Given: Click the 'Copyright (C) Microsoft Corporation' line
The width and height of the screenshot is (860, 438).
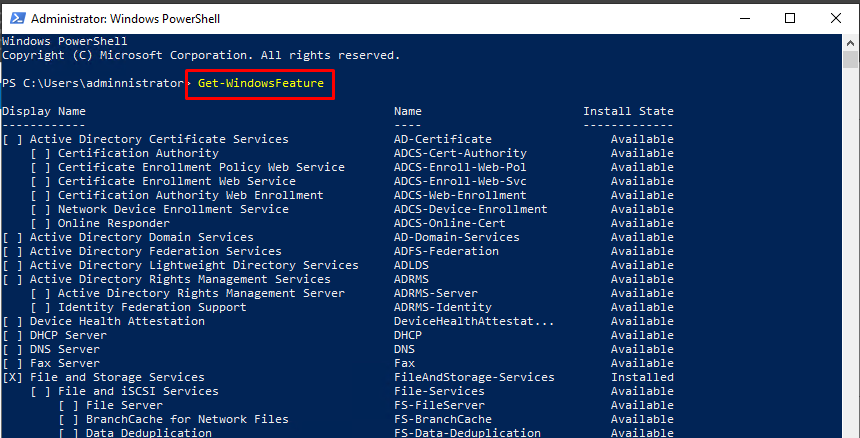Looking at the screenshot, I should click(x=201, y=55).
